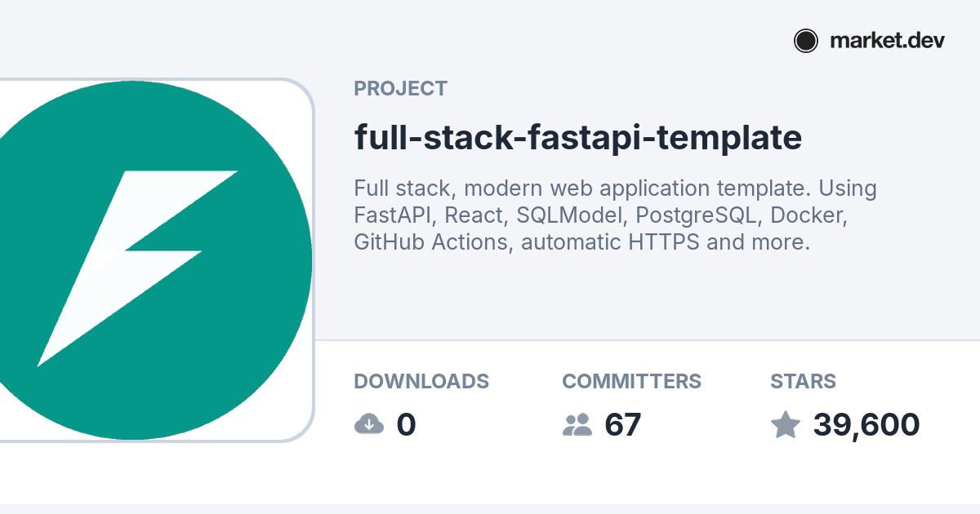Click the committers people icon
This screenshot has height=514, width=980.
pos(577,424)
